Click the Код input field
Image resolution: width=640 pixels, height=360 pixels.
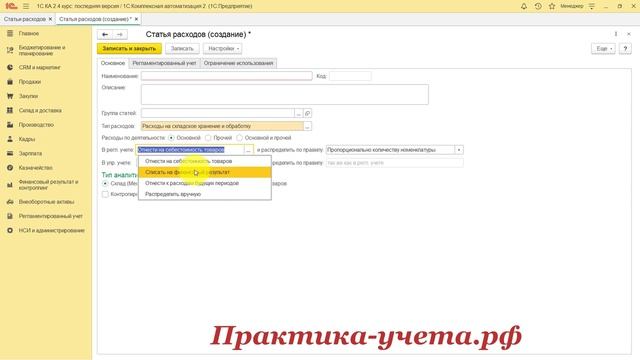click(350, 76)
